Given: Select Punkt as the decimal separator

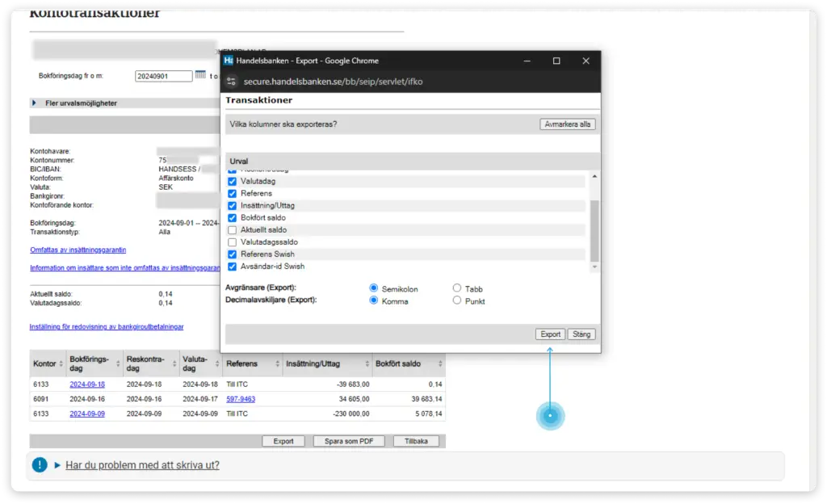Looking at the screenshot, I should click(457, 300).
